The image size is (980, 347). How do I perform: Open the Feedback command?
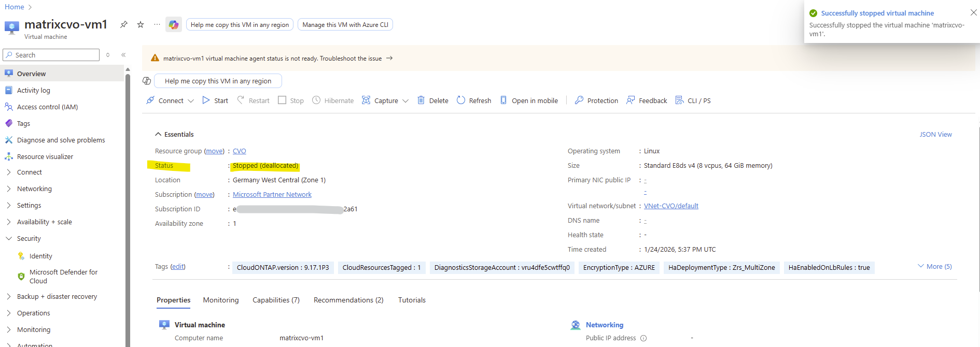647,100
